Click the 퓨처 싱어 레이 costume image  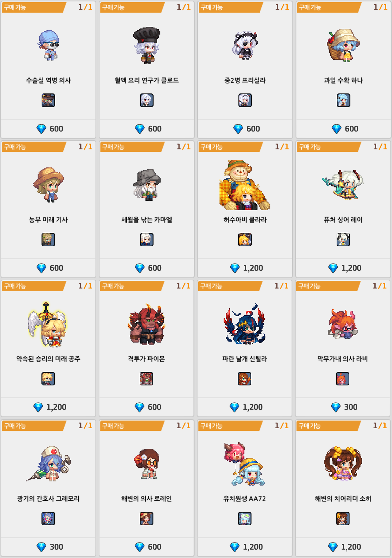343,185
